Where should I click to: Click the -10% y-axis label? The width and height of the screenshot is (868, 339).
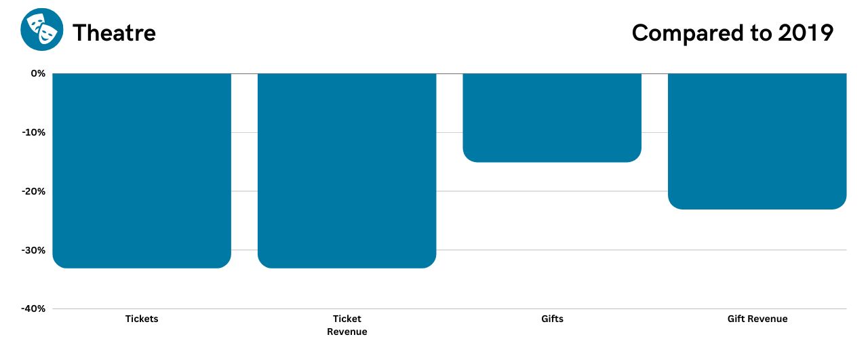pos(33,132)
